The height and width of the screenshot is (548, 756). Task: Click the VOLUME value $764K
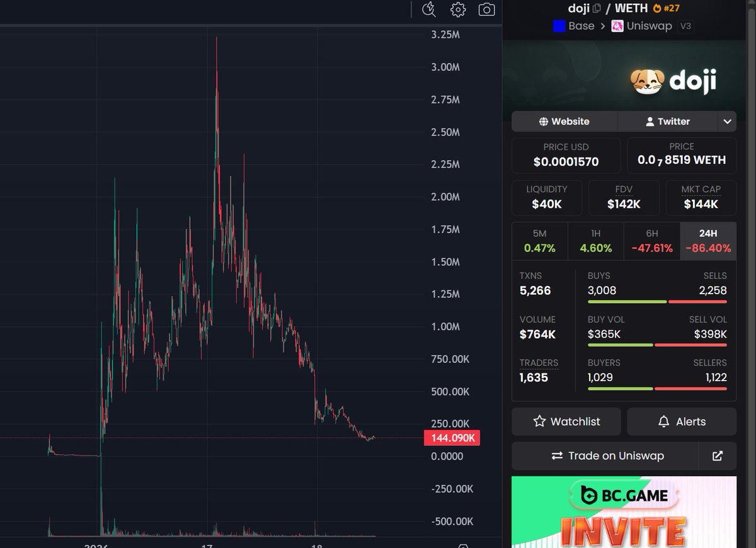(537, 334)
